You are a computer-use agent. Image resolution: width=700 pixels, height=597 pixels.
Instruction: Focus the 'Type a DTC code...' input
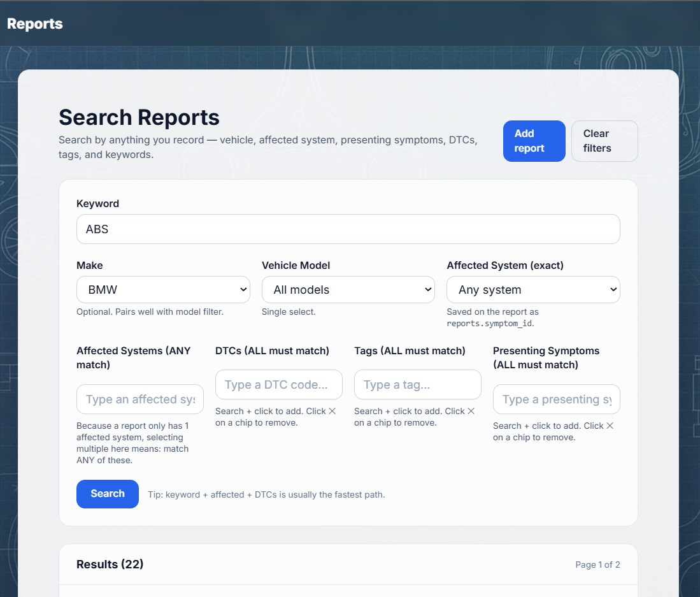point(278,384)
